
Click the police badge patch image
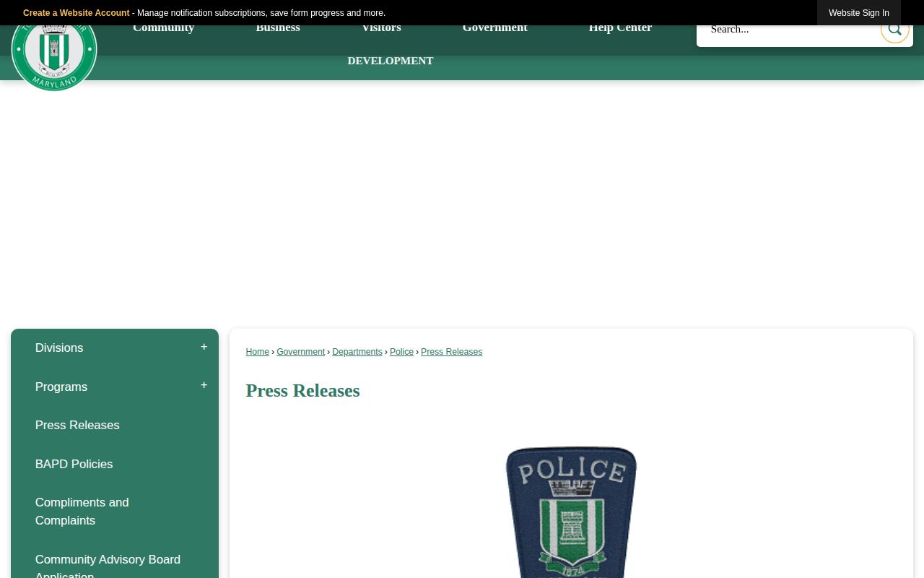pyautogui.click(x=571, y=512)
